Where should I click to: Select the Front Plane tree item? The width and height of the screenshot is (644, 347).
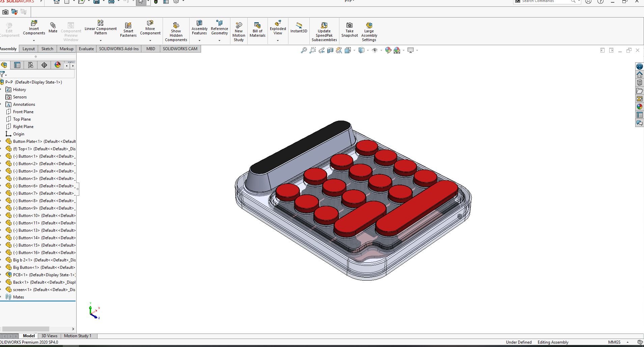(x=20, y=112)
